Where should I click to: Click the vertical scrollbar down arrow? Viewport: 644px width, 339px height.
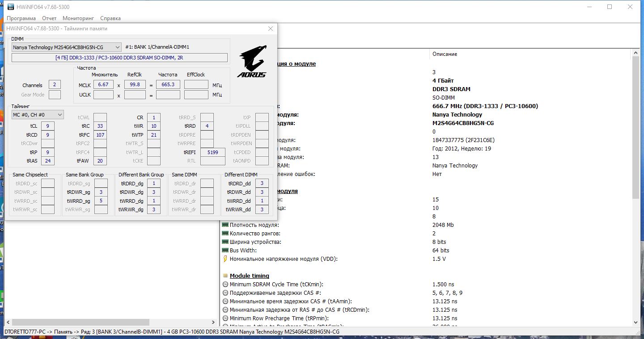click(636, 322)
